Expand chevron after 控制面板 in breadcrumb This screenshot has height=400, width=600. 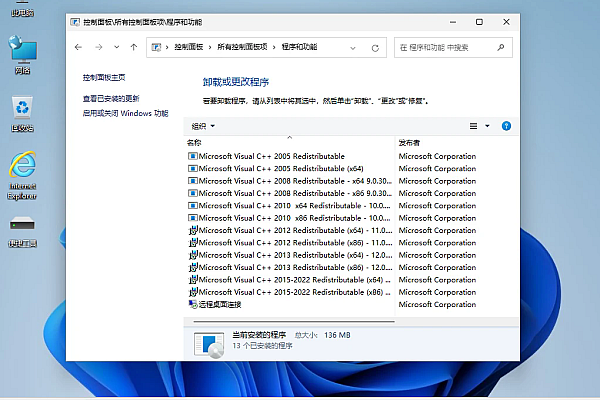point(210,47)
